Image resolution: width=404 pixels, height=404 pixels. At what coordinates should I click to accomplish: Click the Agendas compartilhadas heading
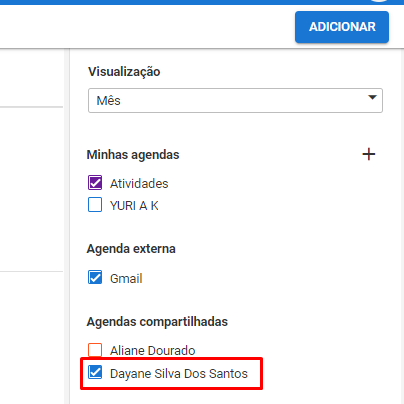click(157, 322)
